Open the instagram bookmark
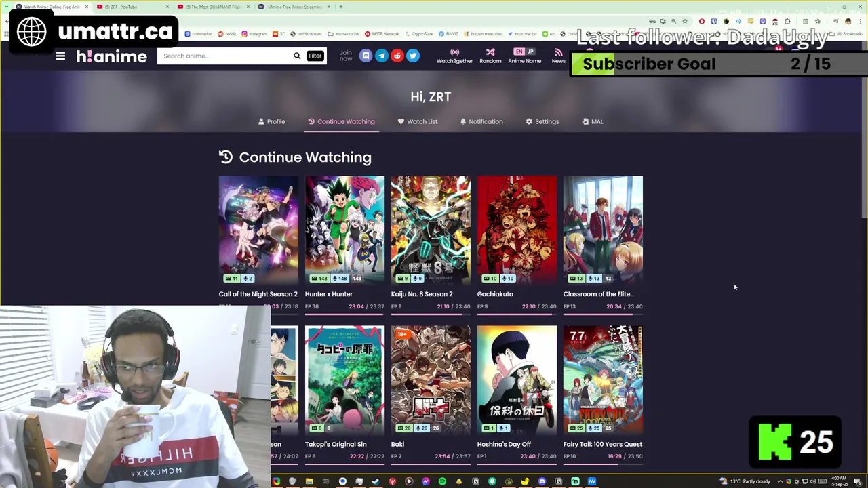 pos(254,34)
